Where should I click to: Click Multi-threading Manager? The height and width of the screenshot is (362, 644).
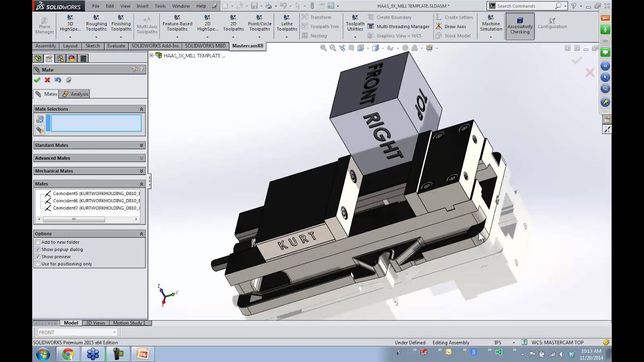(x=398, y=27)
